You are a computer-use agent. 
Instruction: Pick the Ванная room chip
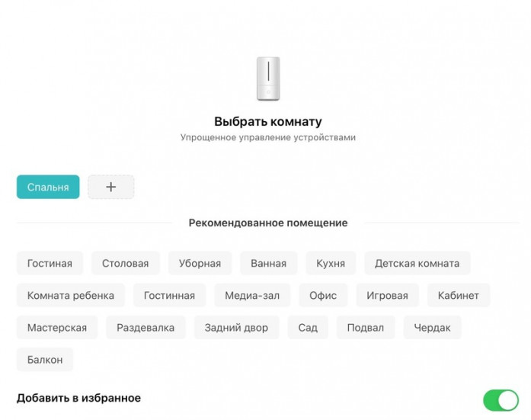268,264
